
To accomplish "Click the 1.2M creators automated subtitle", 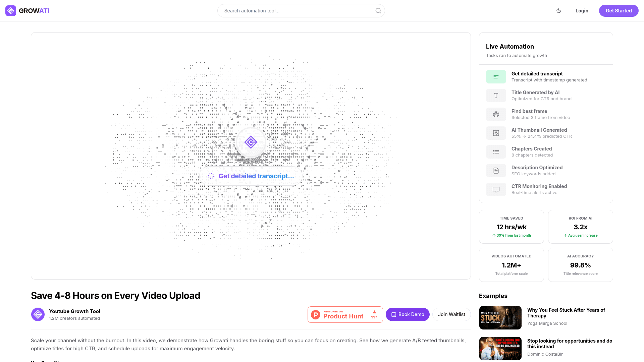I will [x=74, y=318].
